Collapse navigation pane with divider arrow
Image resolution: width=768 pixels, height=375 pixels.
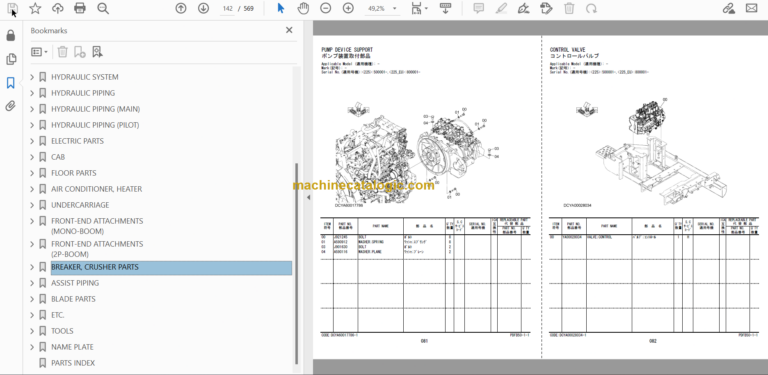pyautogui.click(x=309, y=197)
